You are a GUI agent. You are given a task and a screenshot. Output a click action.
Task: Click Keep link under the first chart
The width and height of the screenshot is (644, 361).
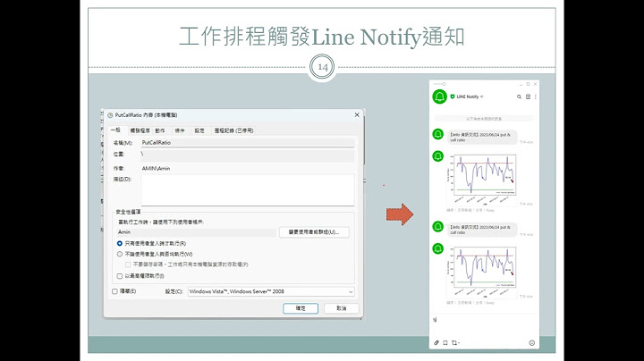pyautogui.click(x=490, y=210)
